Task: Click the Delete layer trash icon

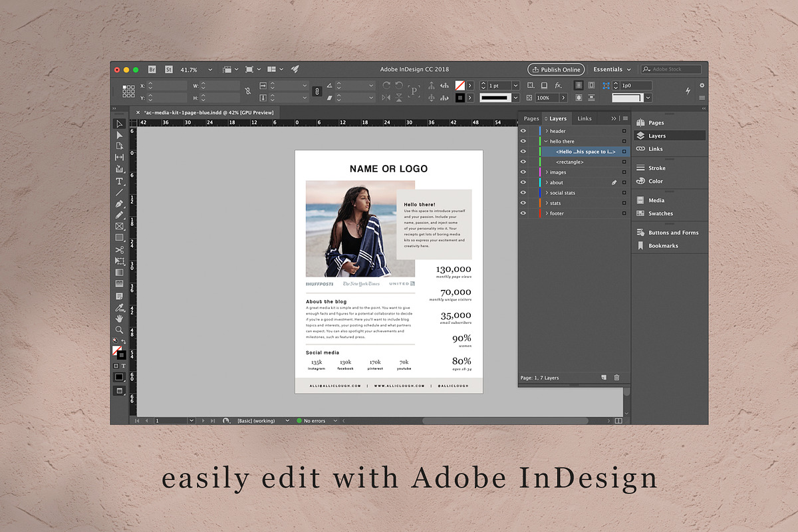Action: click(x=616, y=378)
